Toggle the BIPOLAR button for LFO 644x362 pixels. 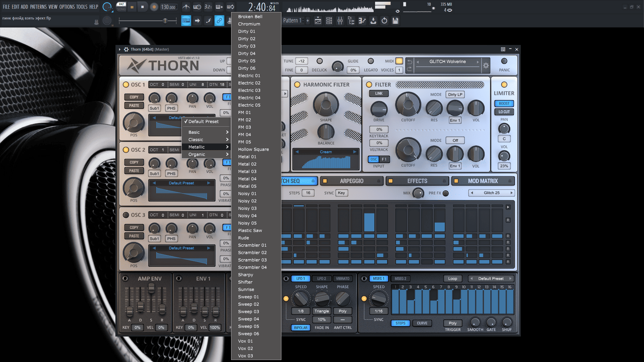(301, 328)
